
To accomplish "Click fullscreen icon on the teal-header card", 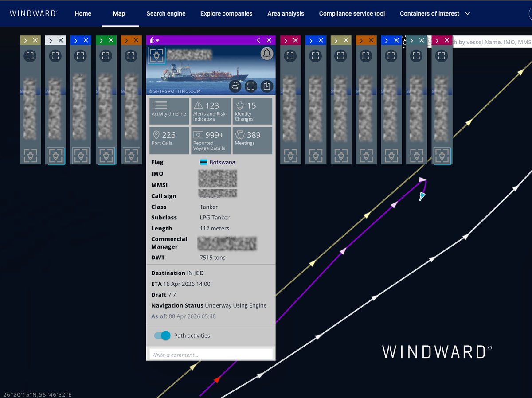I will (x=416, y=56).
